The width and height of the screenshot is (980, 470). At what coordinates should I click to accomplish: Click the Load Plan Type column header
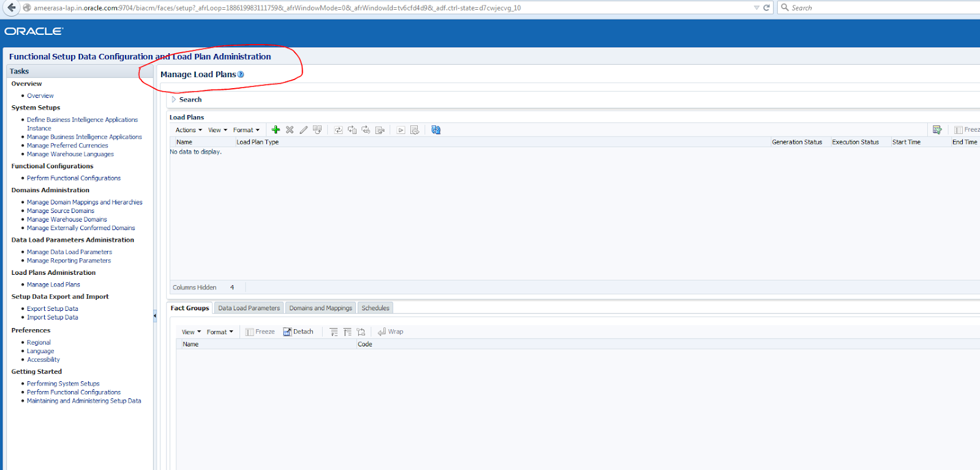[x=502, y=142]
